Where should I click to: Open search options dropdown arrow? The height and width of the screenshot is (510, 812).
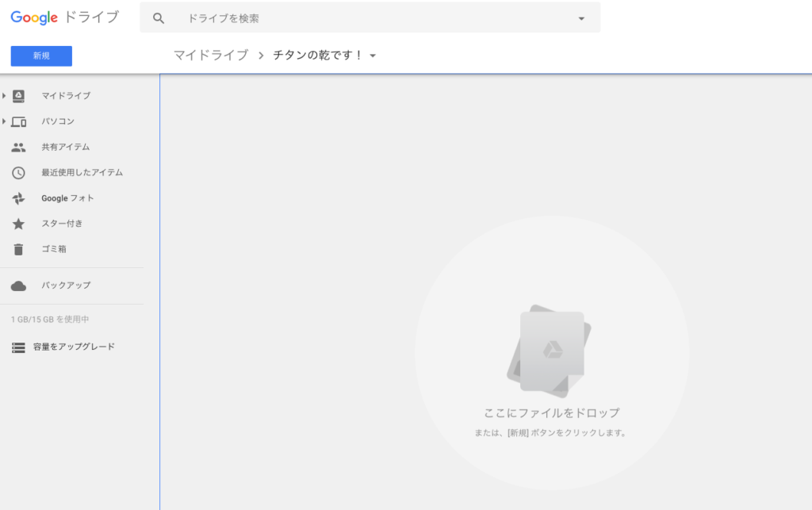581,18
